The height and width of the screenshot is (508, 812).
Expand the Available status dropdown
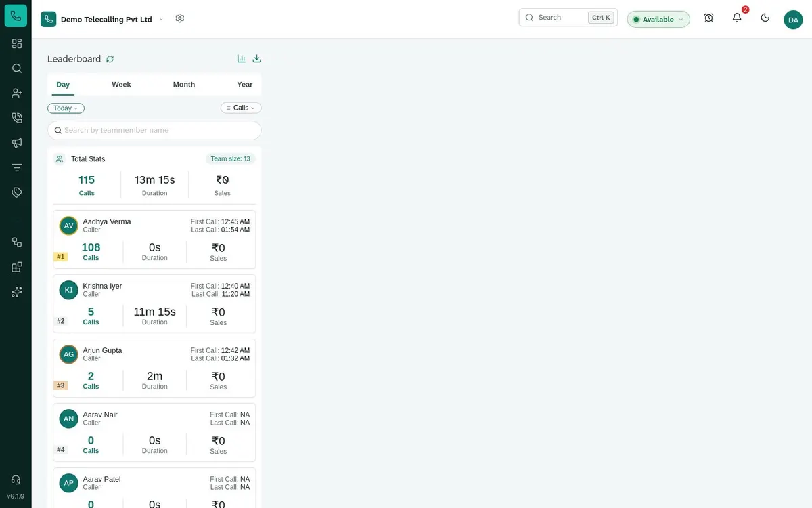point(658,19)
